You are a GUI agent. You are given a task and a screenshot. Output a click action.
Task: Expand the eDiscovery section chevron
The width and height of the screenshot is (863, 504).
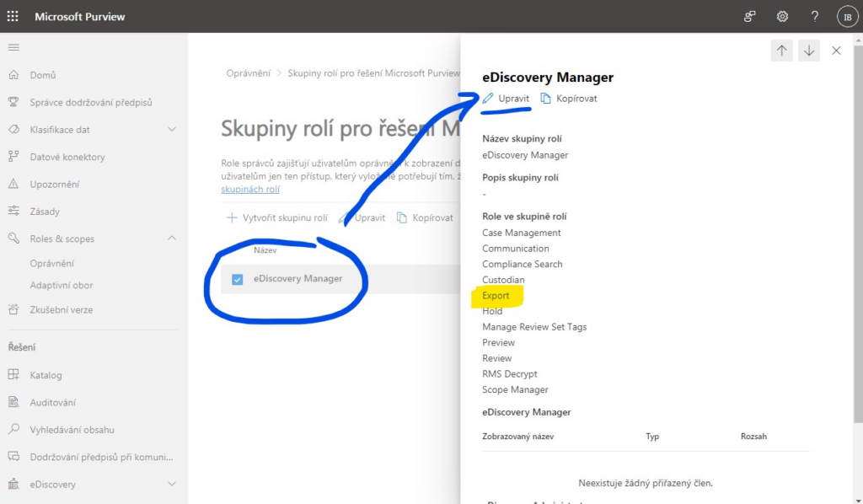[x=172, y=484]
